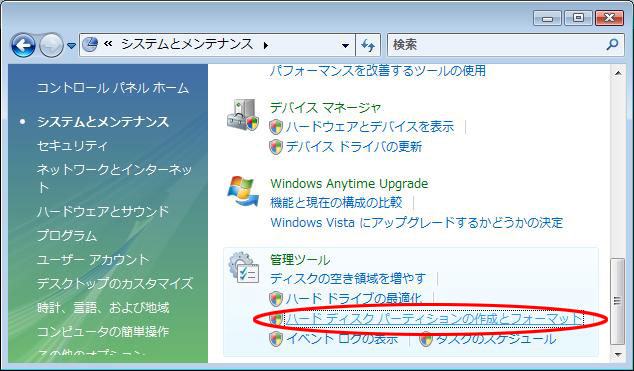Open コントロール パネル ホーム in sidebar
Viewport: 634px width, 371px height.
tap(113, 88)
